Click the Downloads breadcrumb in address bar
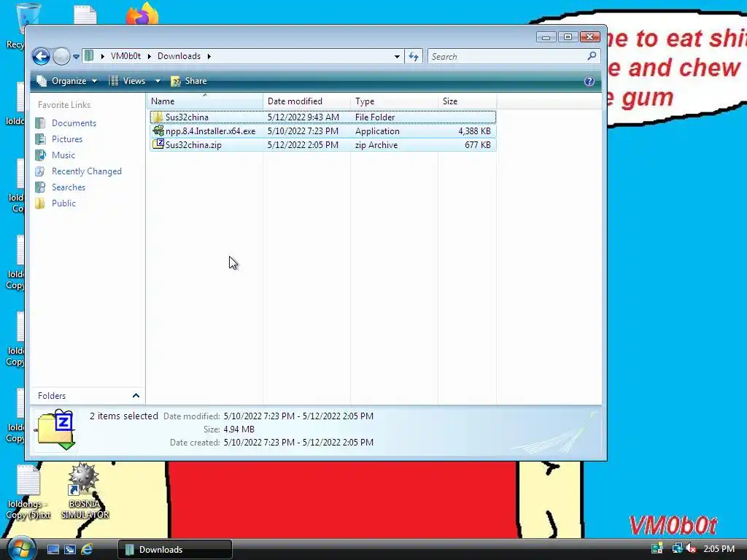Viewport: 747px width, 560px height. point(179,56)
